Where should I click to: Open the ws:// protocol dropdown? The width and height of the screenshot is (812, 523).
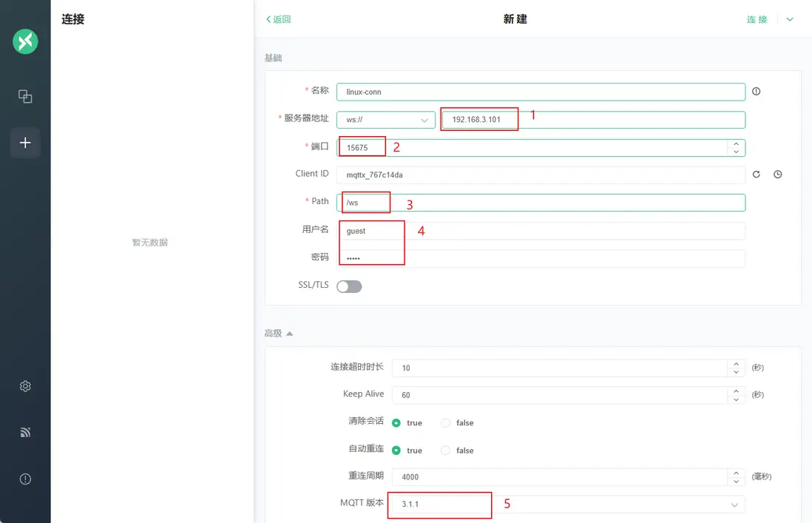tap(385, 120)
